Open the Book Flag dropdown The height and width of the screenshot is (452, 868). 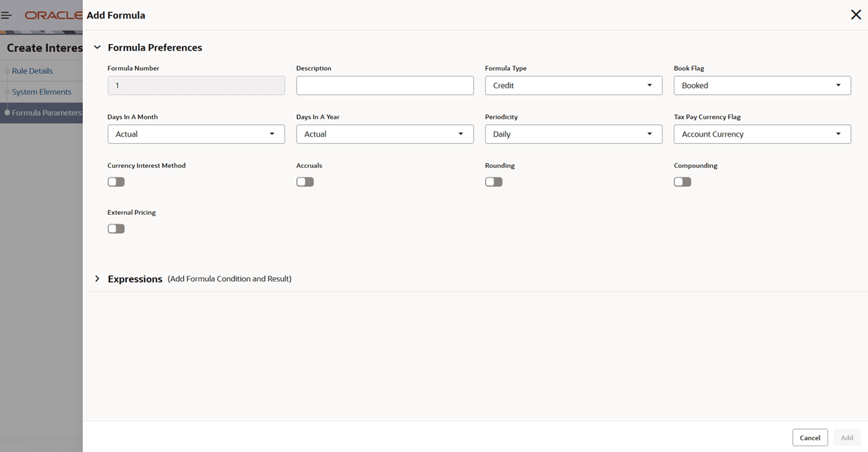[762, 85]
